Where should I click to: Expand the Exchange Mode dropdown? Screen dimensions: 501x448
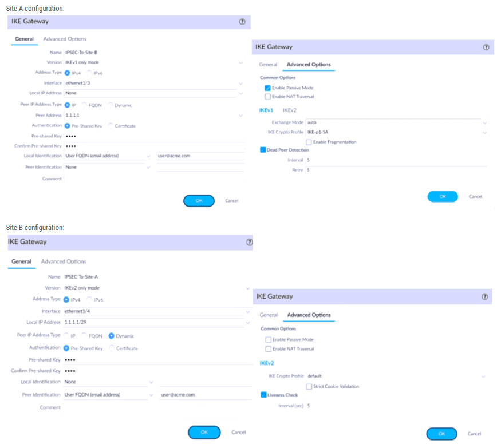pos(484,122)
